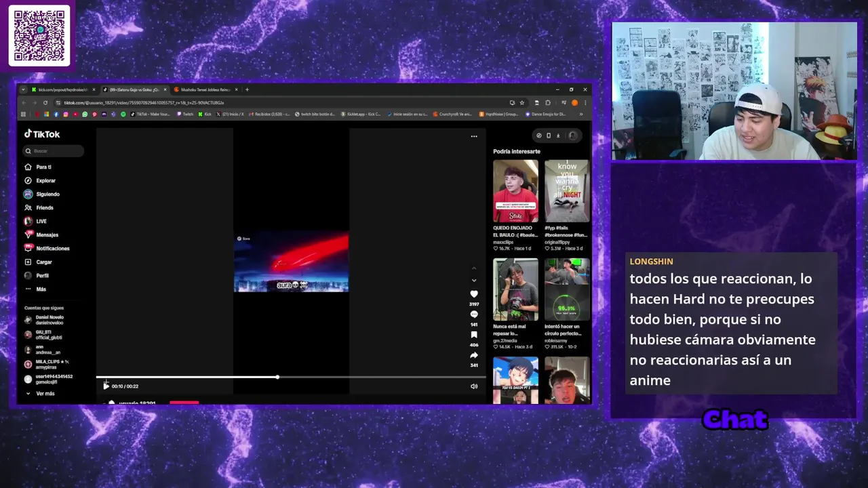Open the #fyp #fails video thumbnail
This screenshot has width=868, height=488.
point(567,191)
